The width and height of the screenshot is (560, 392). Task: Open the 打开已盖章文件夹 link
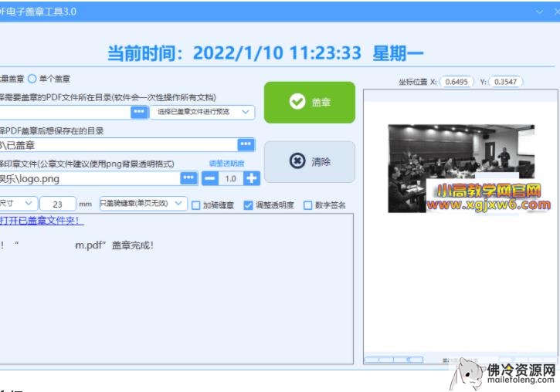pyautogui.click(x=42, y=221)
